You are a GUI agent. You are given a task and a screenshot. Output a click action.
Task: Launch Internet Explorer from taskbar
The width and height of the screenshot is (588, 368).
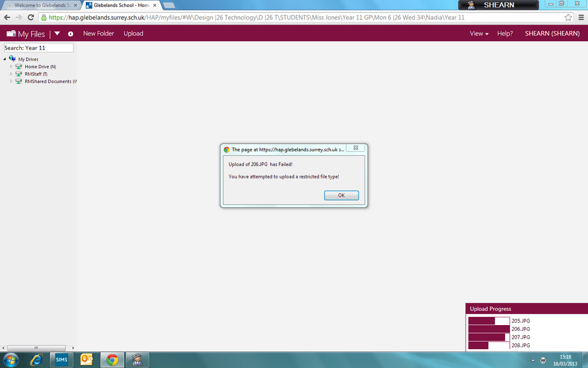tap(36, 360)
